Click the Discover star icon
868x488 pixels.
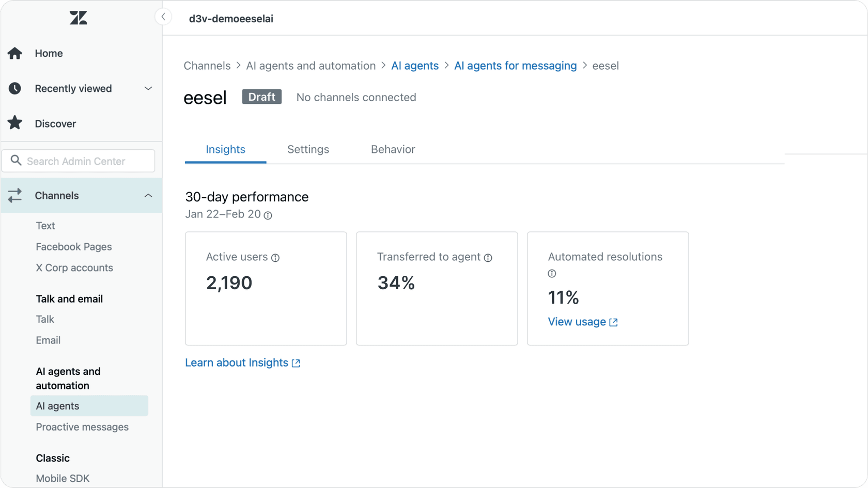pos(15,123)
